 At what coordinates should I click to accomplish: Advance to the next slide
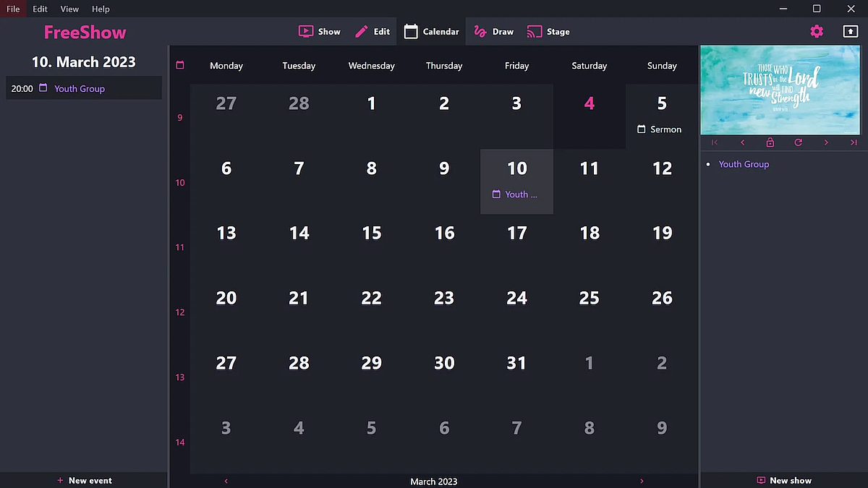[826, 142]
